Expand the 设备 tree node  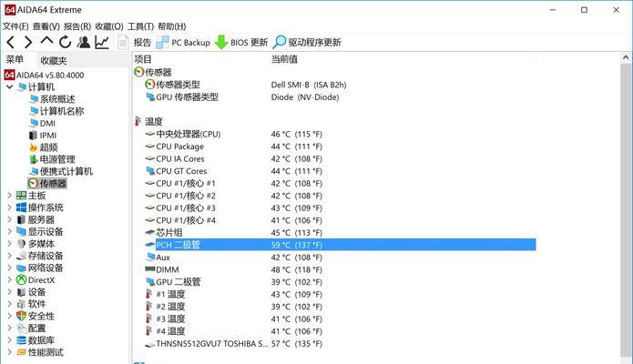[10, 292]
